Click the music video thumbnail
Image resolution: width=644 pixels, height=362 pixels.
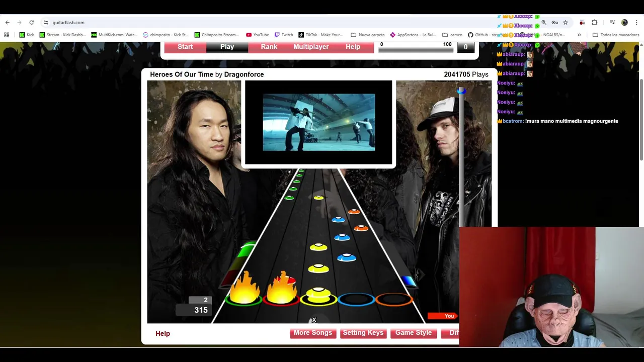click(x=319, y=122)
